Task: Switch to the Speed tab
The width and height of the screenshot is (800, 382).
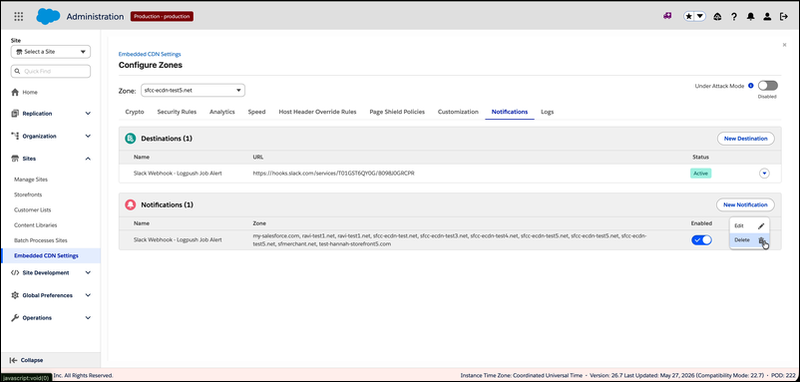Action: (x=257, y=112)
